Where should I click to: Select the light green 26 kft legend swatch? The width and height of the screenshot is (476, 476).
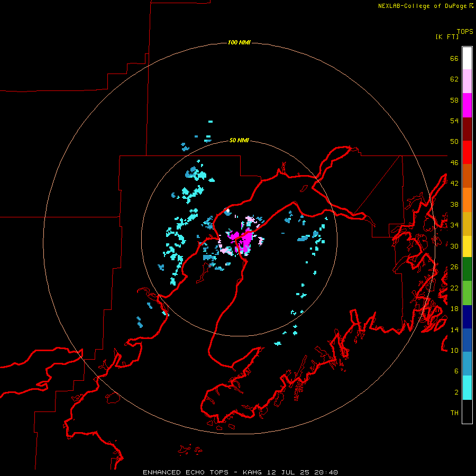click(467, 293)
